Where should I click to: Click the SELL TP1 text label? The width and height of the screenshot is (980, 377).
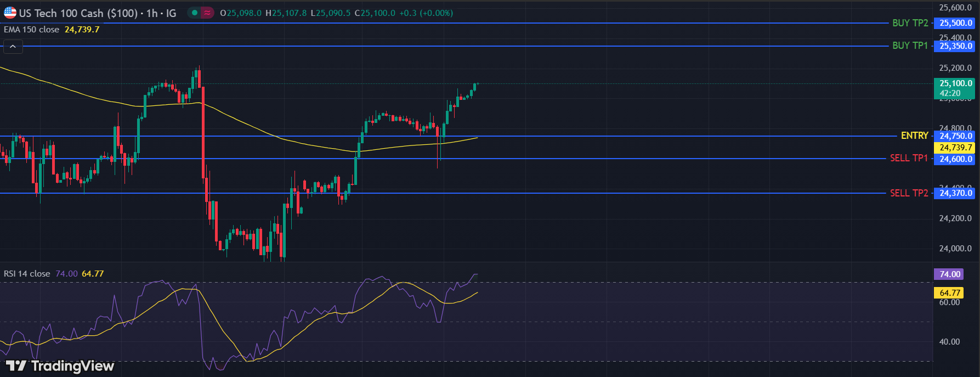tap(909, 158)
